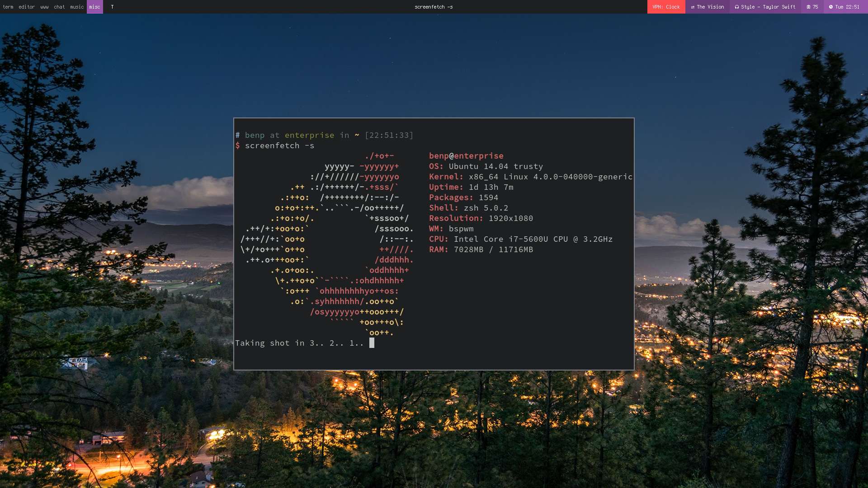Click the screenfetch -s window title
The width and height of the screenshot is (868, 488).
tap(434, 7)
